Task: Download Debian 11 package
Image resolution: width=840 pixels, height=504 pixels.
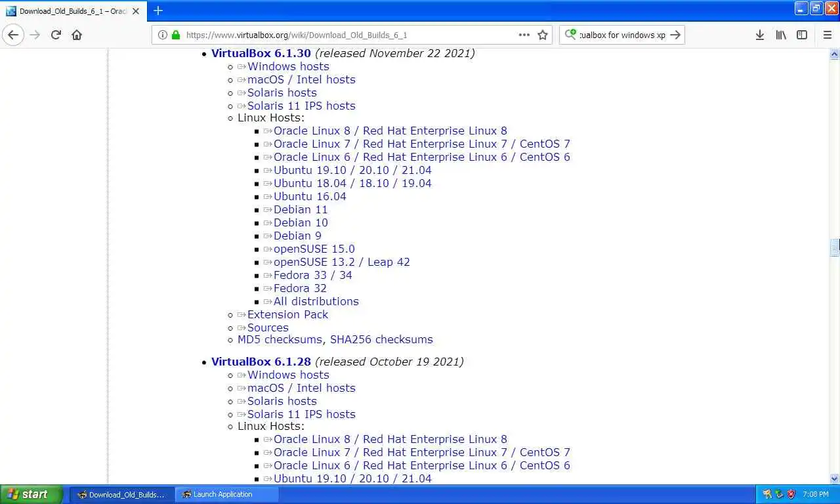Action: (301, 209)
